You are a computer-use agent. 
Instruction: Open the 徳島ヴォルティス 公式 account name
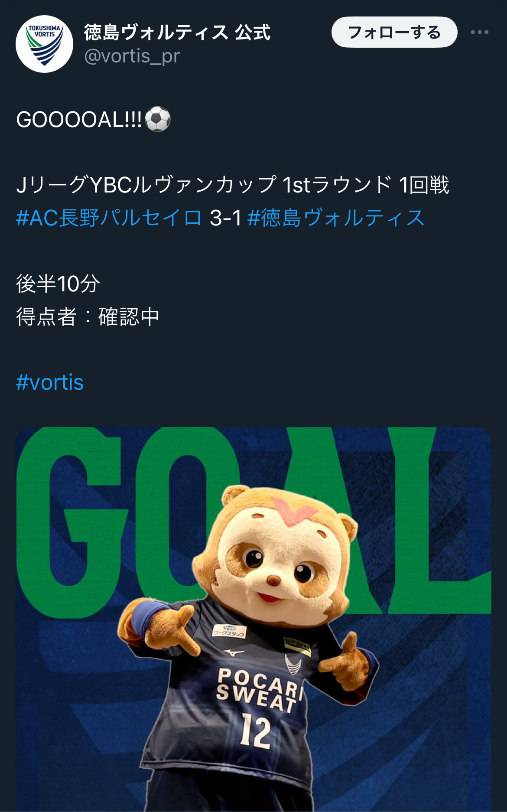tap(177, 33)
